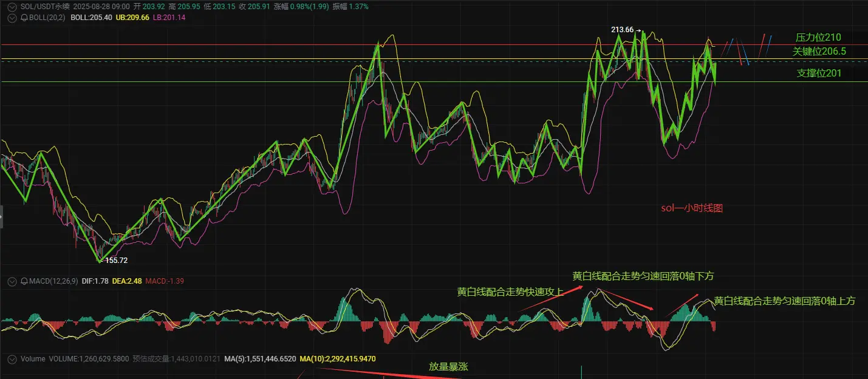868x379 pixels.
Task: Click the DIF:1.78 value
Action: pyautogui.click(x=95, y=281)
